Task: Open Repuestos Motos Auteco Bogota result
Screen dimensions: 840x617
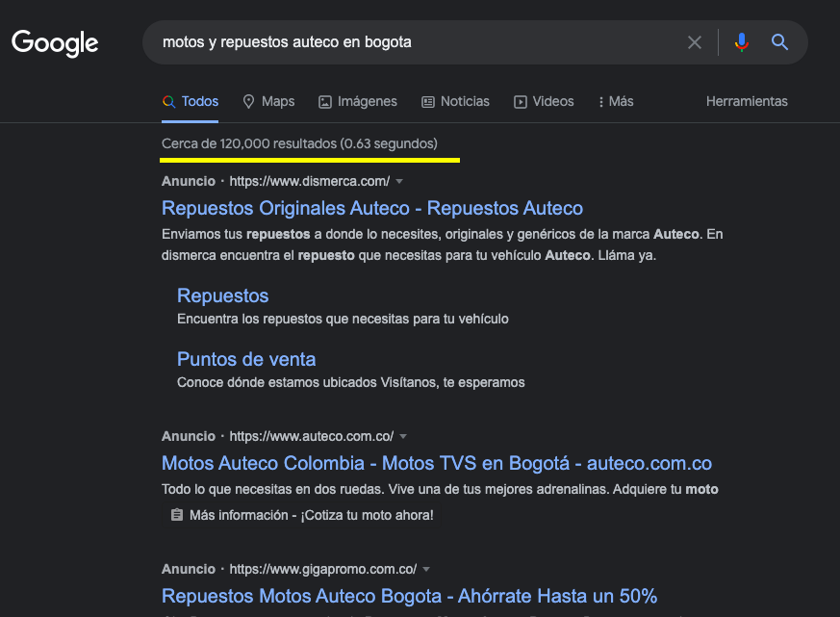Action: click(x=409, y=596)
